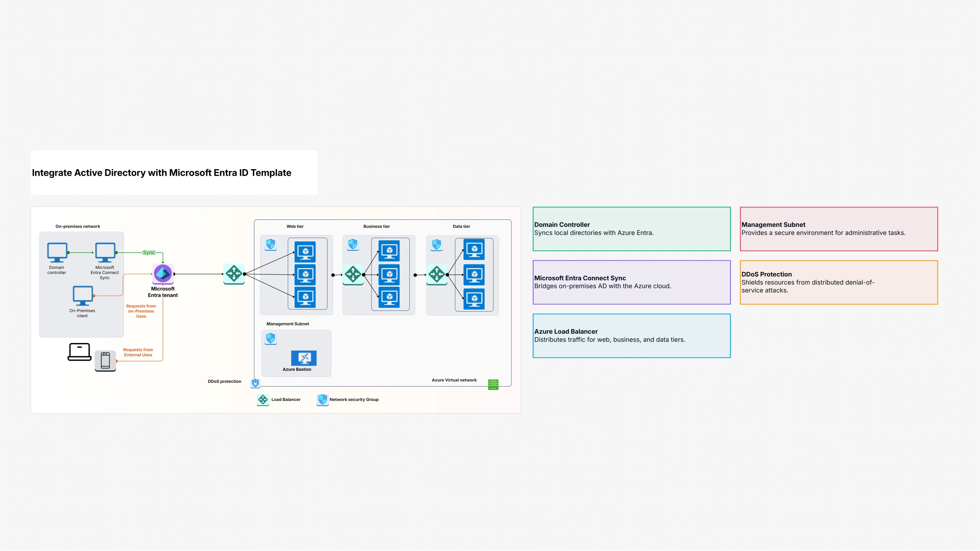Select the Azure Load Balancer blue description card
This screenshot has height=551, width=980.
pos(631,335)
